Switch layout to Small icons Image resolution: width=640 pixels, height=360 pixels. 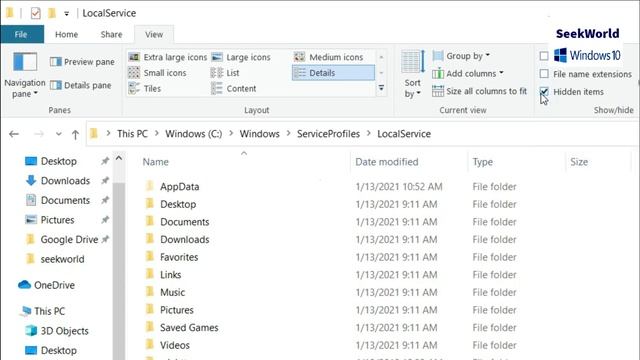(157, 73)
